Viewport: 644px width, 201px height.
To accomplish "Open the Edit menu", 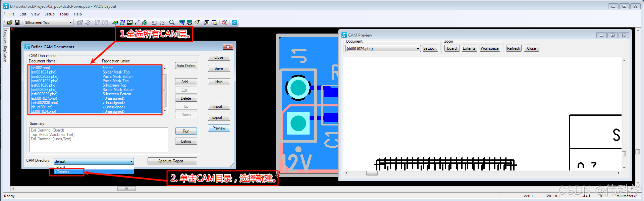I will point(23,14).
